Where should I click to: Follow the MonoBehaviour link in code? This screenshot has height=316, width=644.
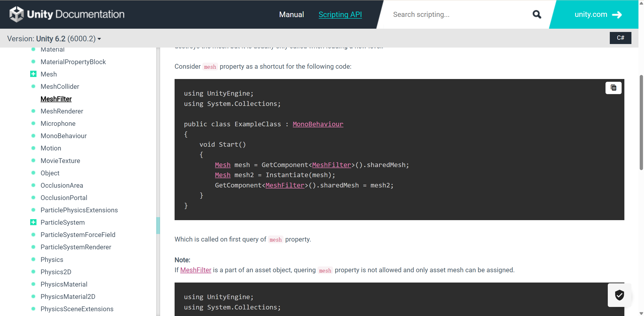click(318, 124)
